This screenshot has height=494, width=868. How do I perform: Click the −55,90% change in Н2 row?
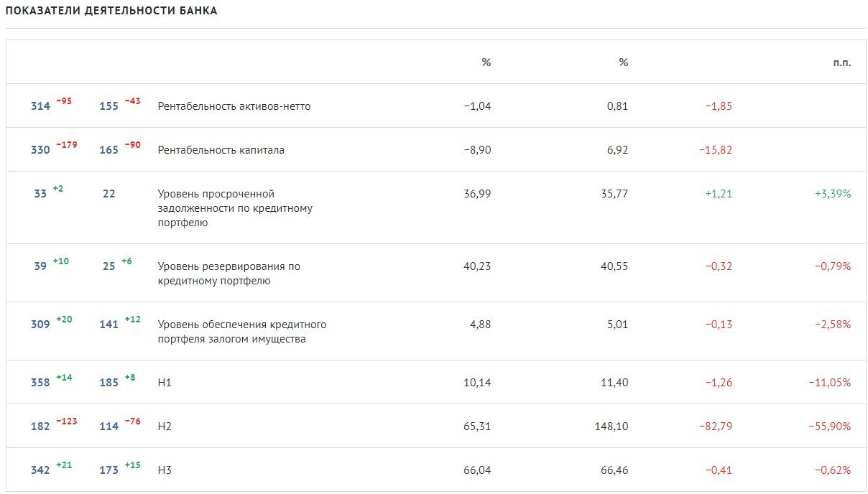click(830, 427)
